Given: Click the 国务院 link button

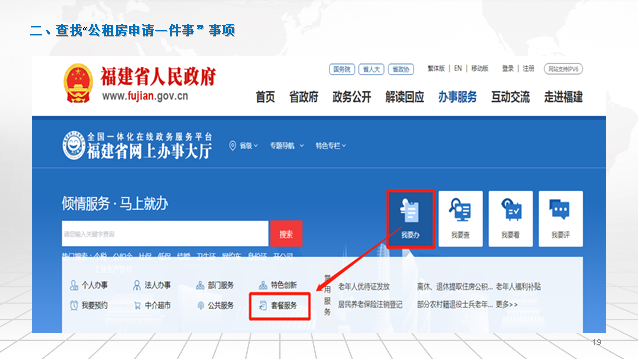Looking at the screenshot, I should point(342,69).
